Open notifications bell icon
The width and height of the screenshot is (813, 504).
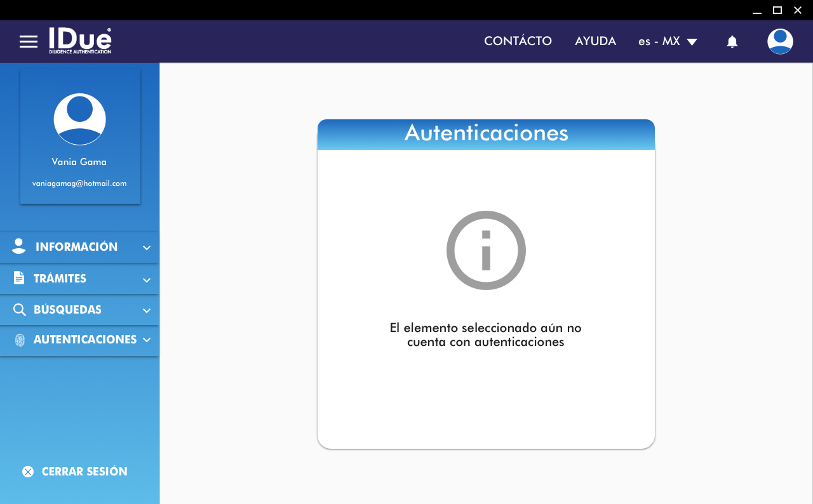tap(732, 42)
